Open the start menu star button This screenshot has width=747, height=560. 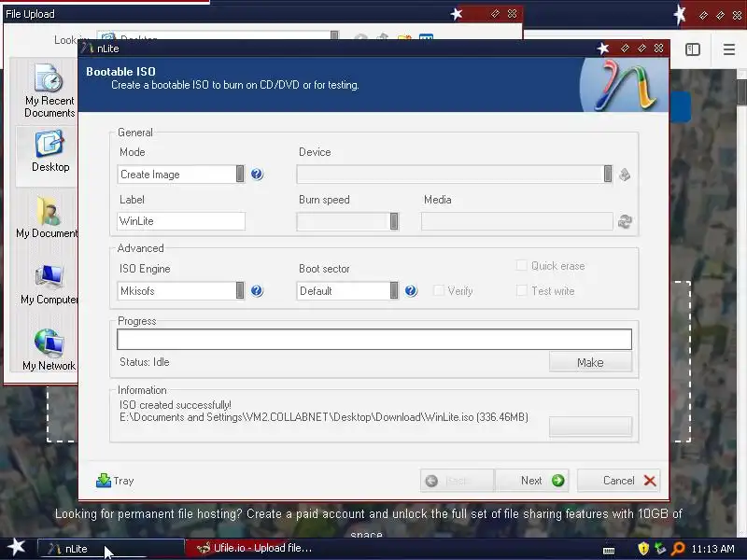tap(17, 547)
